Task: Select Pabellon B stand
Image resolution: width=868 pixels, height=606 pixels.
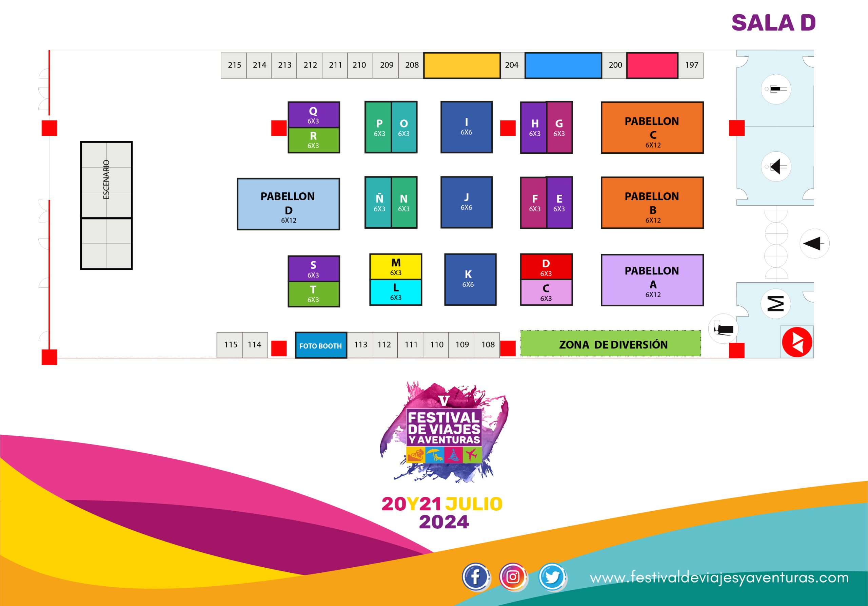Action: coord(652,203)
